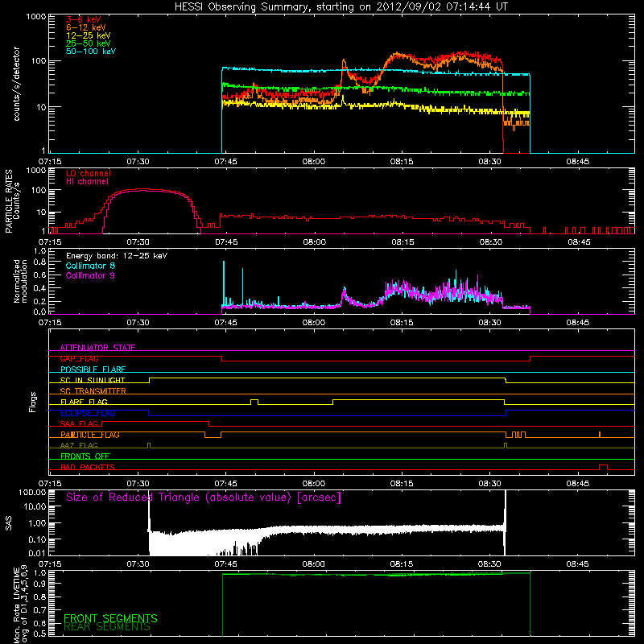Click the ECLIPSE_FLAG label
This screenshot has width=644, height=644.
[x=88, y=413]
